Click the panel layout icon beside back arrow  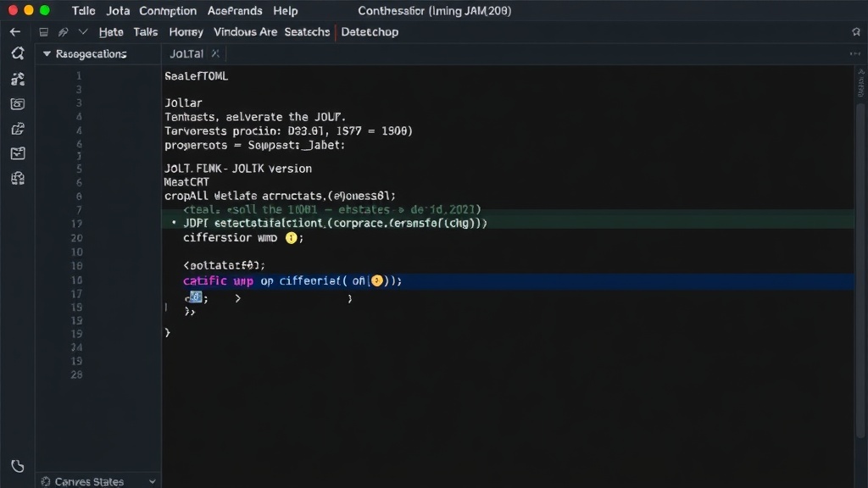(44, 32)
